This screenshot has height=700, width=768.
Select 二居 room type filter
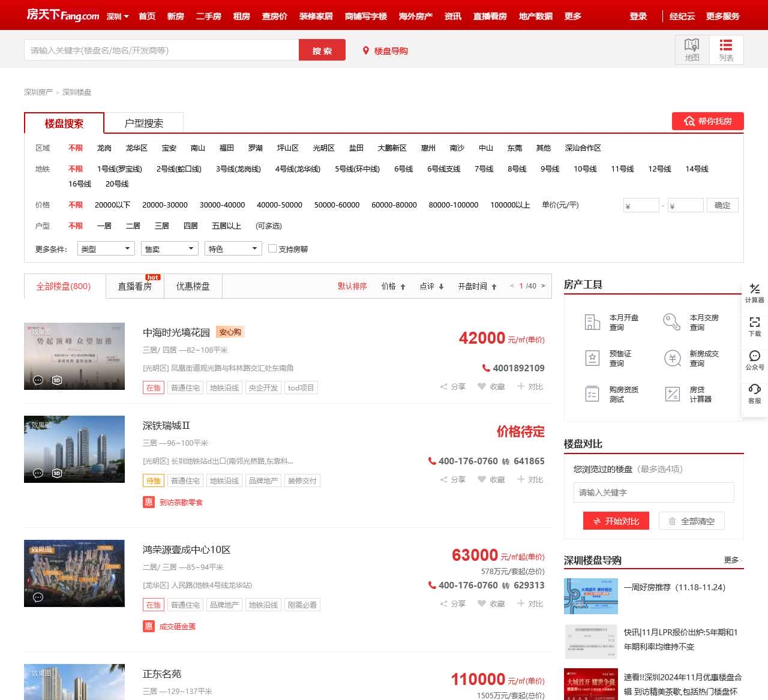point(133,226)
